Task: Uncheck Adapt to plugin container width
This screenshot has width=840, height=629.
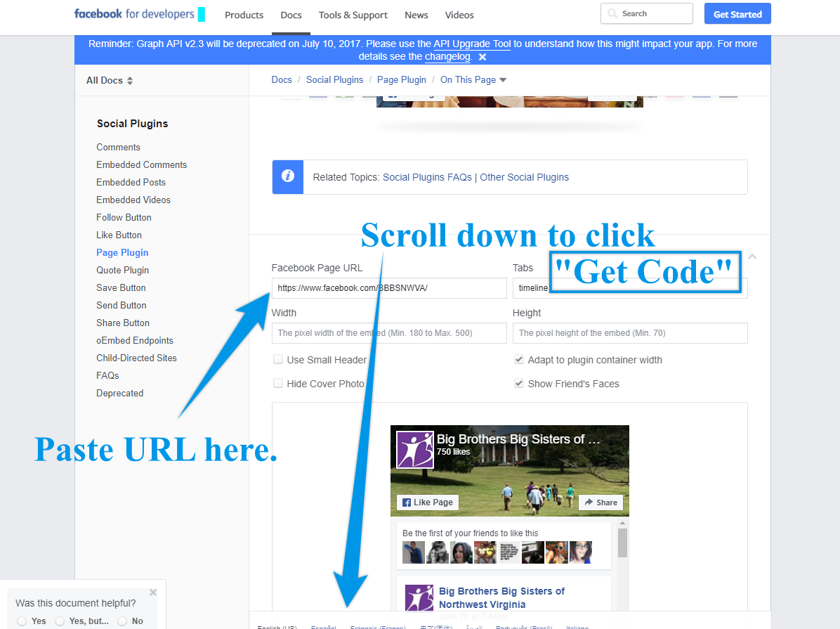Action: click(x=518, y=359)
